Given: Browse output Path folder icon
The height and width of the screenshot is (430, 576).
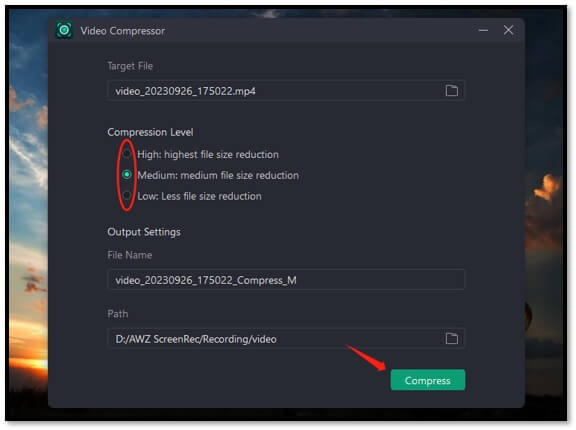Looking at the screenshot, I should tap(451, 338).
